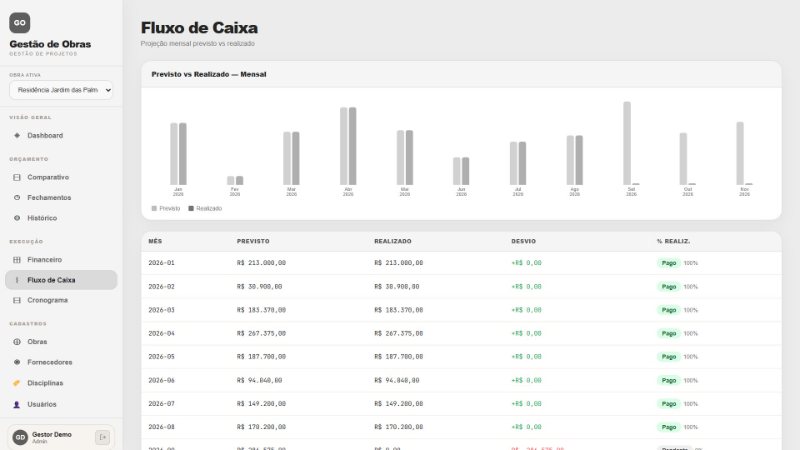Click Realizado R$ 149.200,00 value
This screenshot has width=800, height=450.
click(x=398, y=404)
